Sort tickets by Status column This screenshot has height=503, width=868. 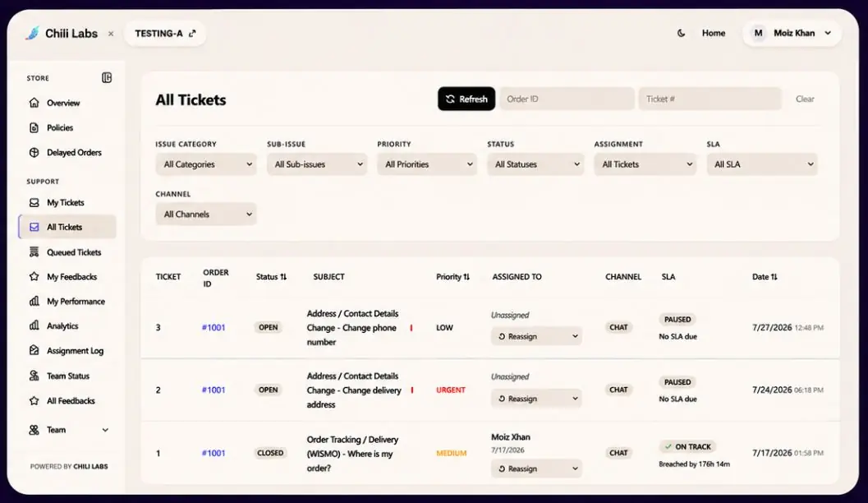tap(271, 277)
